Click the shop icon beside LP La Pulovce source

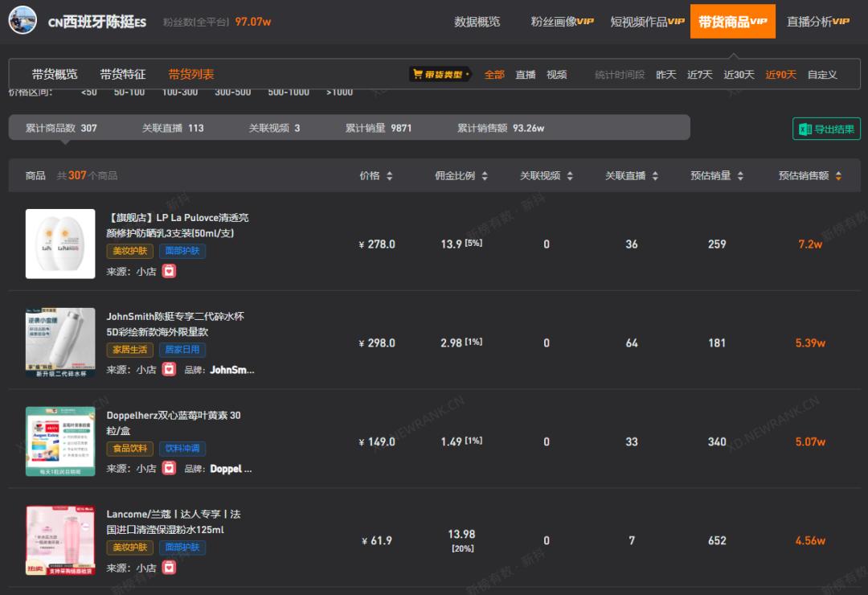pyautogui.click(x=169, y=271)
